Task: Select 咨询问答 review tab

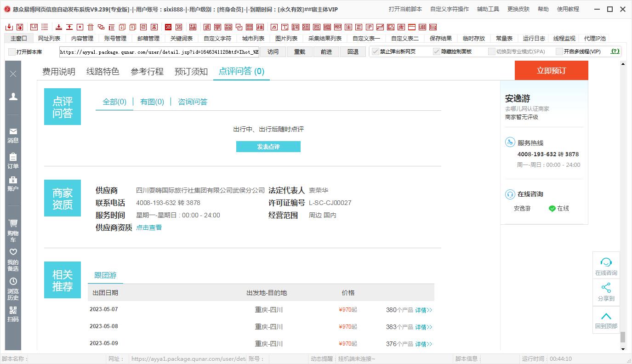Action: tap(193, 102)
